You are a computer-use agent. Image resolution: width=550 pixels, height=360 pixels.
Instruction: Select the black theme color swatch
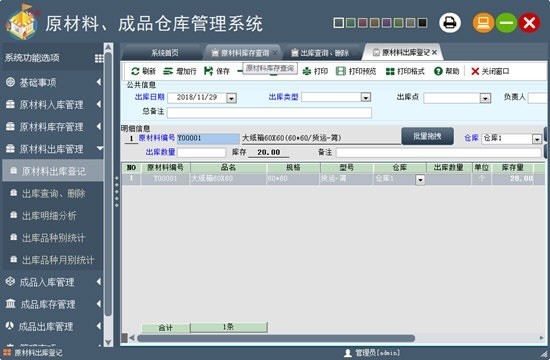coord(422,23)
